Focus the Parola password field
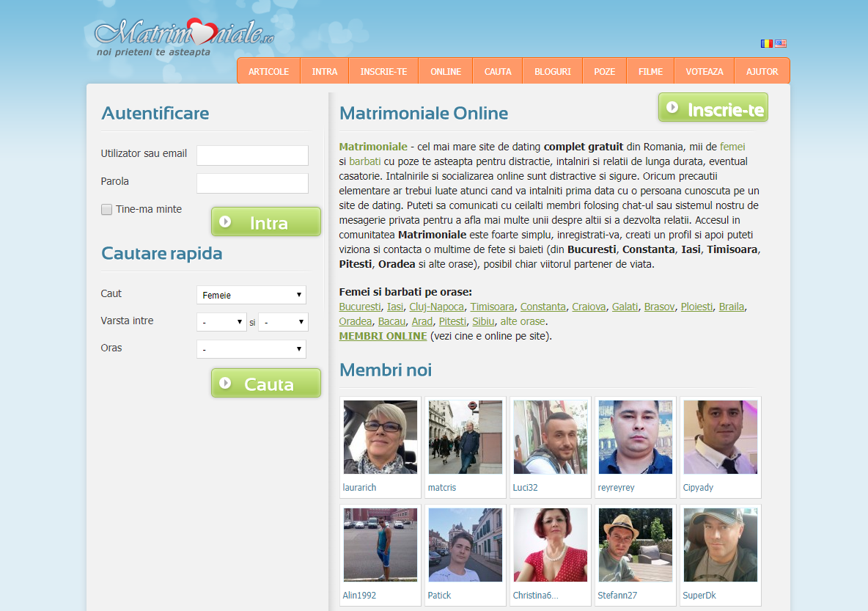This screenshot has height=611, width=868. (x=252, y=183)
